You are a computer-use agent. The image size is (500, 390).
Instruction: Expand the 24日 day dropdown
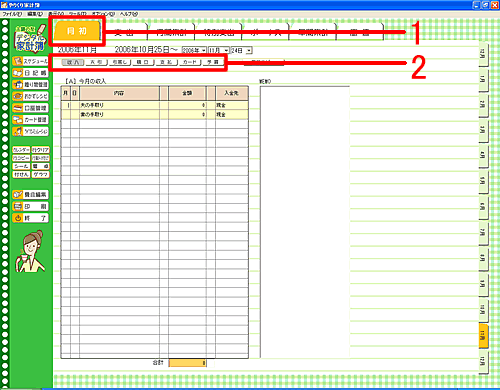(x=249, y=50)
